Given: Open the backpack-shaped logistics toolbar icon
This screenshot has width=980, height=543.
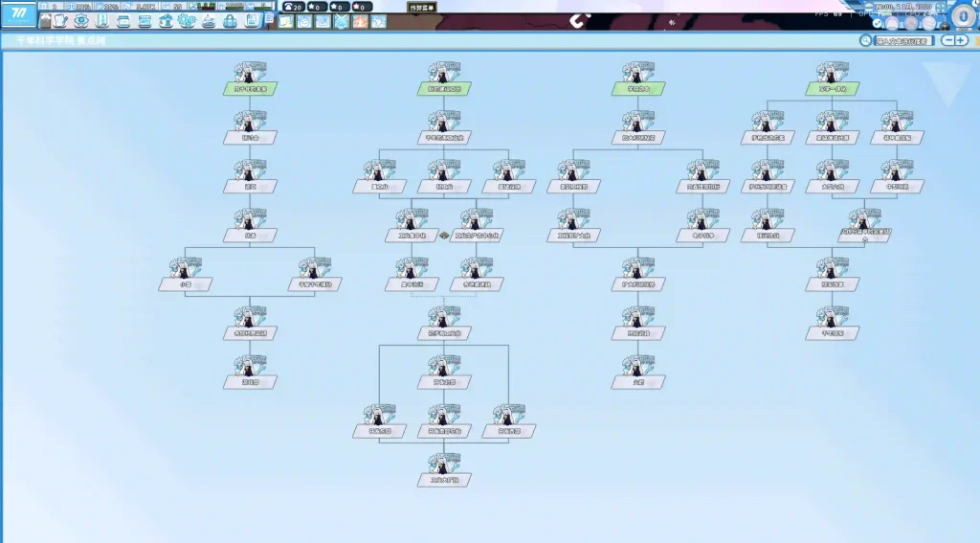Looking at the screenshot, I should [230, 20].
